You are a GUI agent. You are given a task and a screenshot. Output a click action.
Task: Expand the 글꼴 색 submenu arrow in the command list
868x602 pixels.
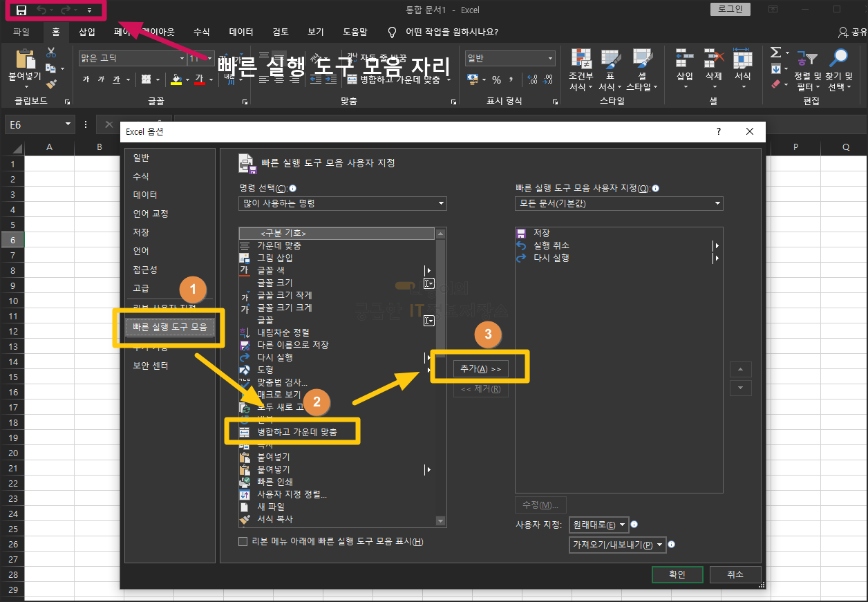(x=428, y=270)
